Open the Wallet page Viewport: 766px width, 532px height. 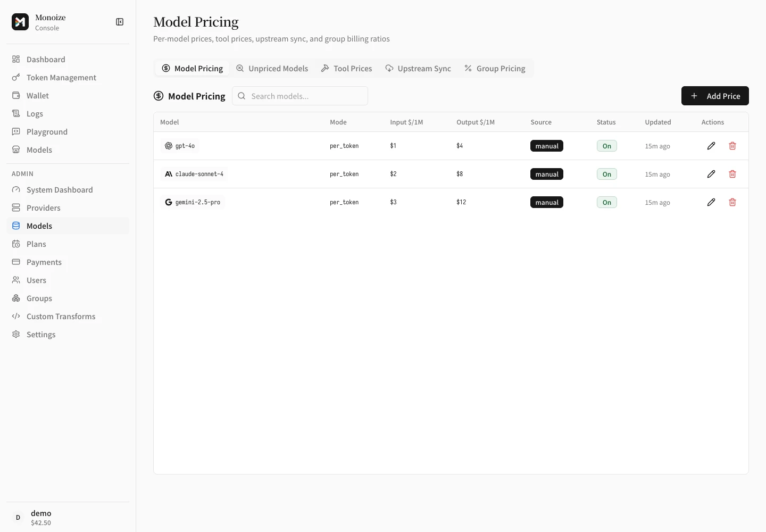[x=68, y=96]
